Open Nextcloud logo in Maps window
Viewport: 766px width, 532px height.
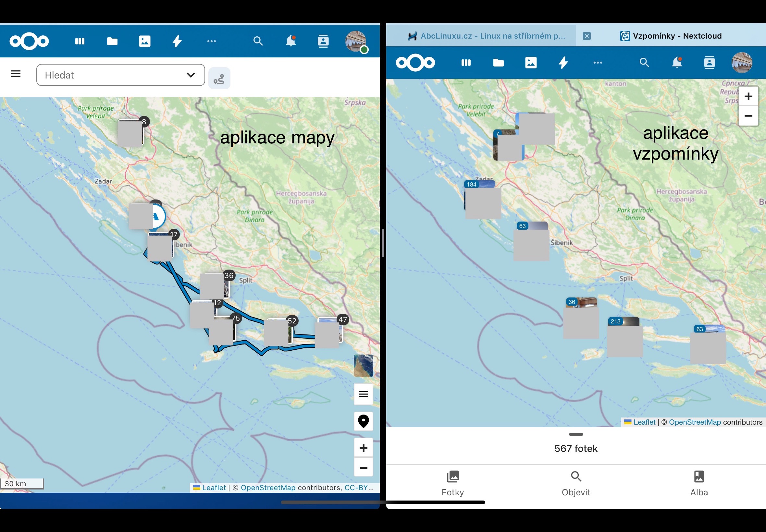pyautogui.click(x=29, y=41)
